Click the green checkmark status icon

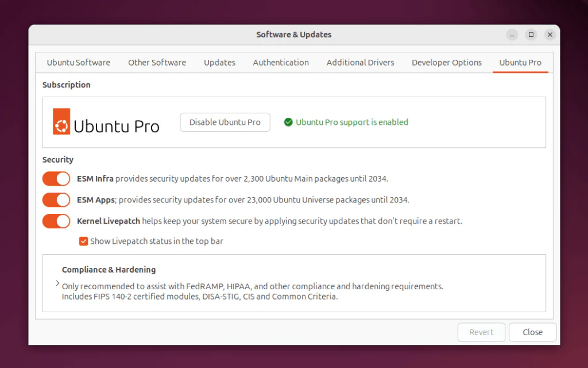tap(288, 122)
